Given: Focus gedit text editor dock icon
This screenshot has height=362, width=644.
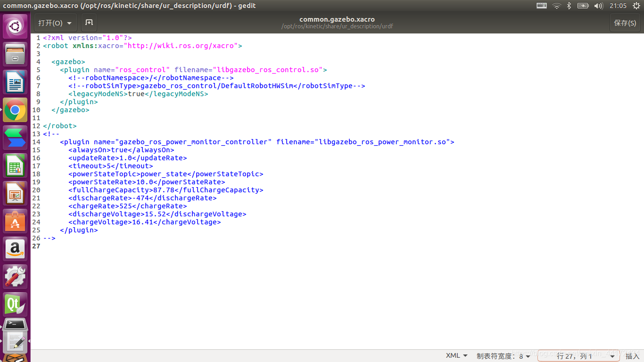Looking at the screenshot, I should 16,342.
